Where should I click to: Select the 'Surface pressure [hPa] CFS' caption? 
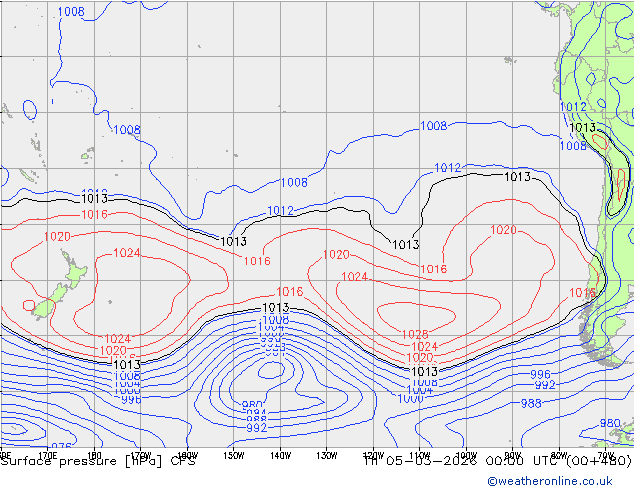(98, 461)
